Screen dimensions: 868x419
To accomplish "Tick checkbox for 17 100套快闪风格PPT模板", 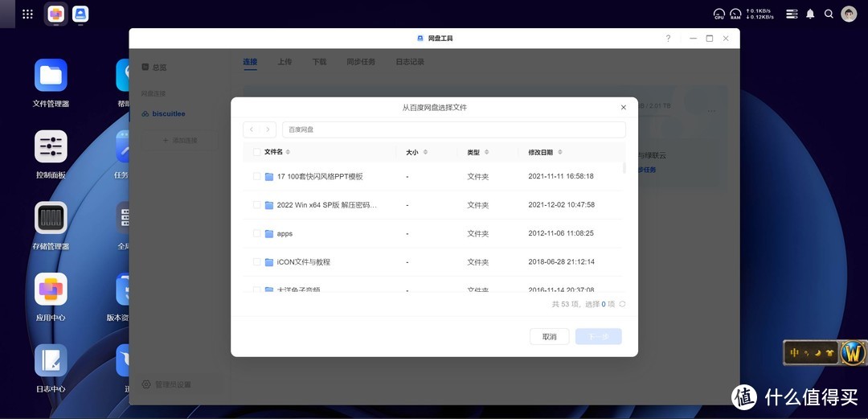I will [x=257, y=176].
